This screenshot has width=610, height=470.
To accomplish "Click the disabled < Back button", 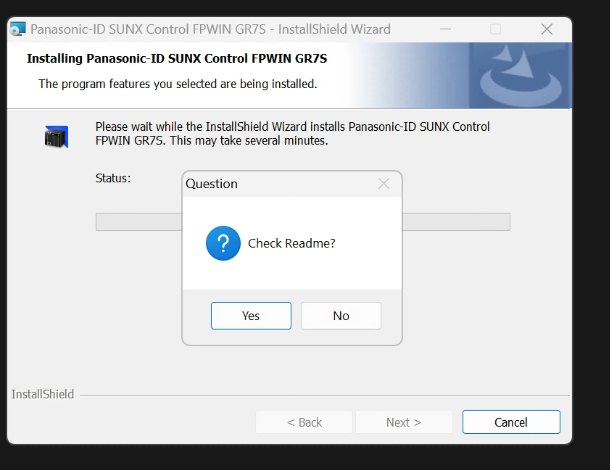I will [304, 422].
